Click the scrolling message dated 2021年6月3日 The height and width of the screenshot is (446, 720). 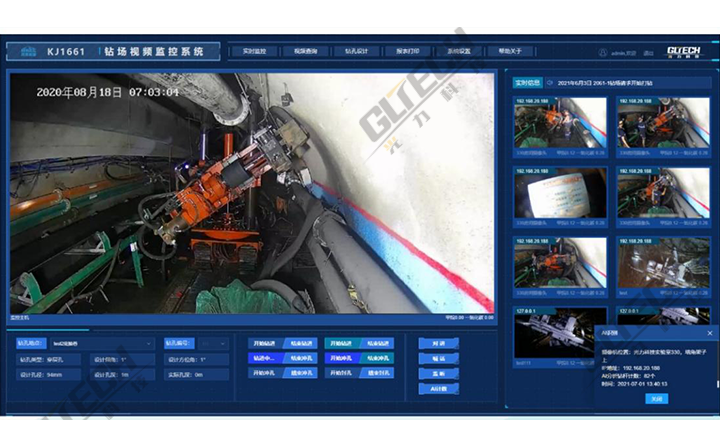point(605,83)
